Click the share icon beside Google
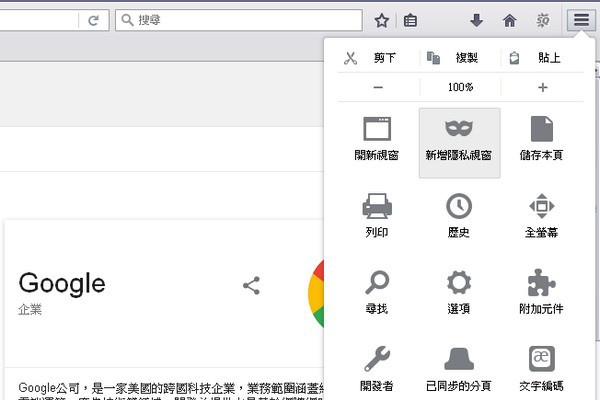 pyautogui.click(x=251, y=286)
